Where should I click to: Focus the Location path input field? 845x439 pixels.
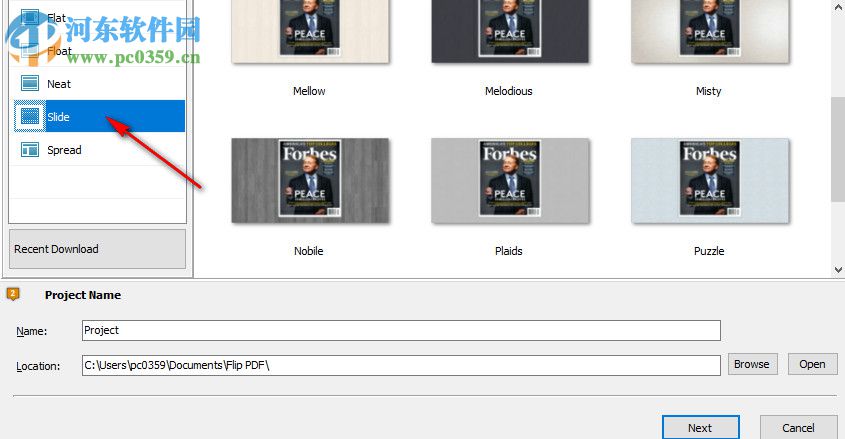401,365
